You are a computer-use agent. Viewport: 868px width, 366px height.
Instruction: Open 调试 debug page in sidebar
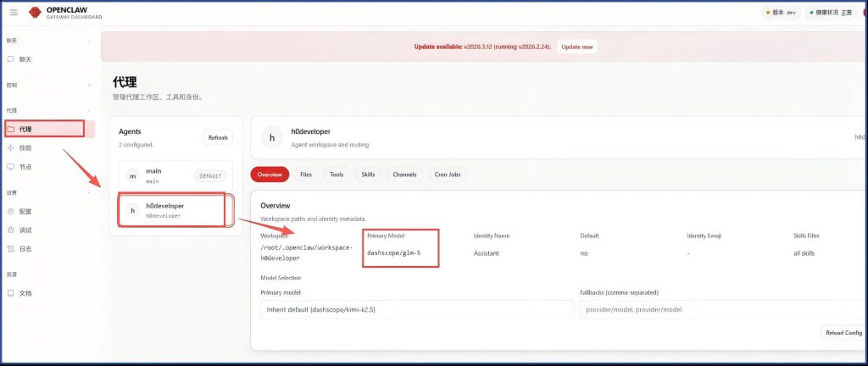(25, 230)
